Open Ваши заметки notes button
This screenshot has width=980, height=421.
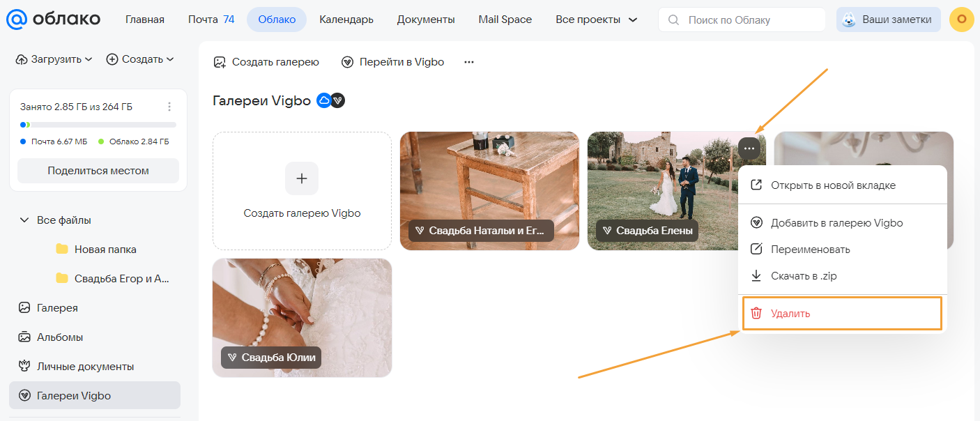(888, 20)
